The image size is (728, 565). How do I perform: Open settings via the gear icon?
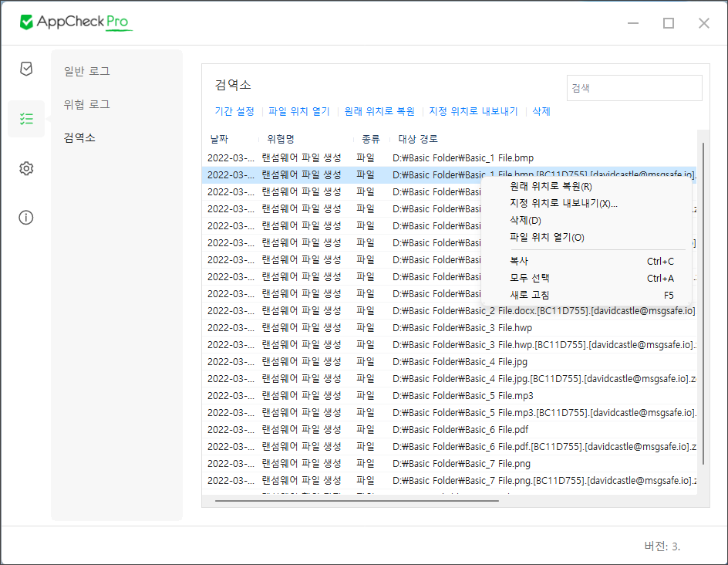point(26,168)
